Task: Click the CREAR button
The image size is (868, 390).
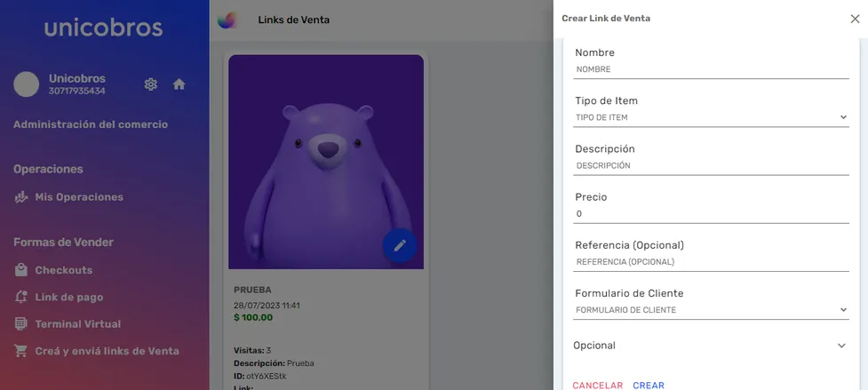Action: [x=649, y=385]
